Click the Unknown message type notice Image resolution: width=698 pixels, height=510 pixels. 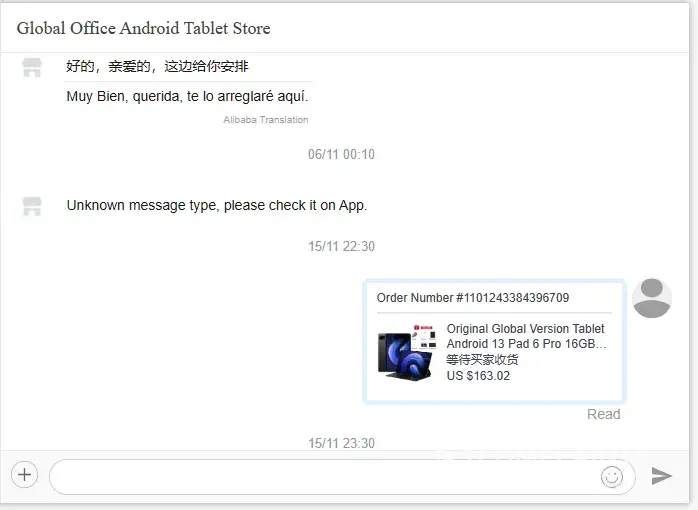(216, 205)
